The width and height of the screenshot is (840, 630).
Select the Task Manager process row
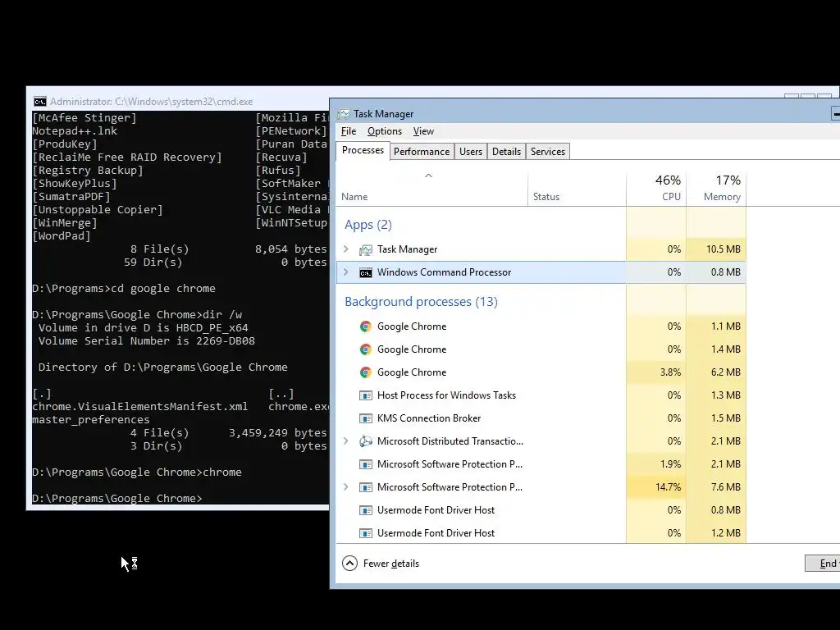click(x=541, y=249)
